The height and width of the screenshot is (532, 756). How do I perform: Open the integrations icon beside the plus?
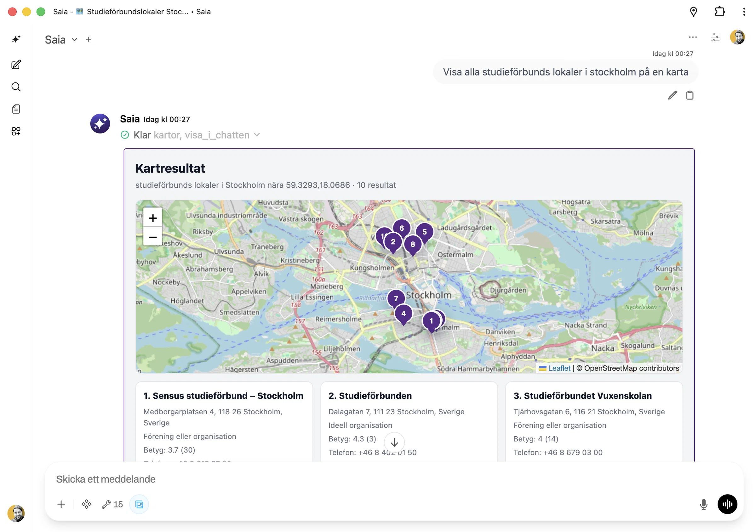(x=87, y=504)
